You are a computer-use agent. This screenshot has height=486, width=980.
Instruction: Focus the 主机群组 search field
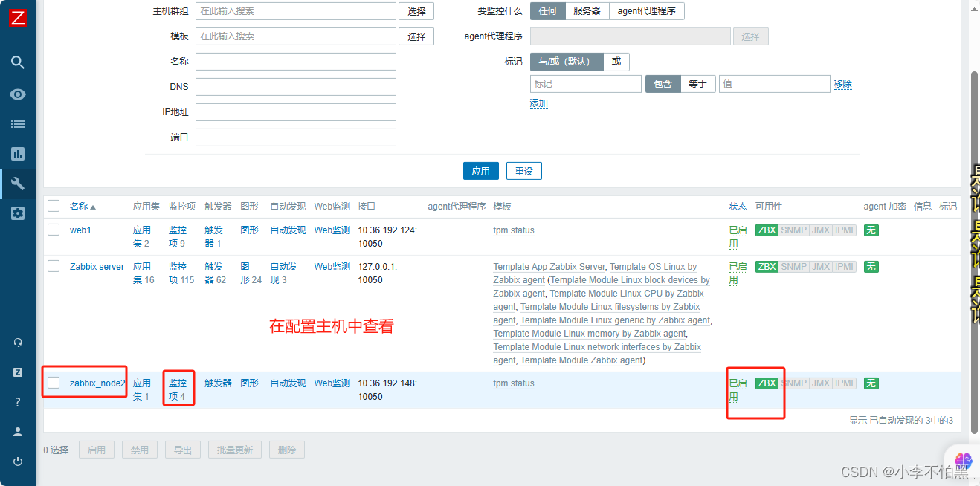click(296, 11)
